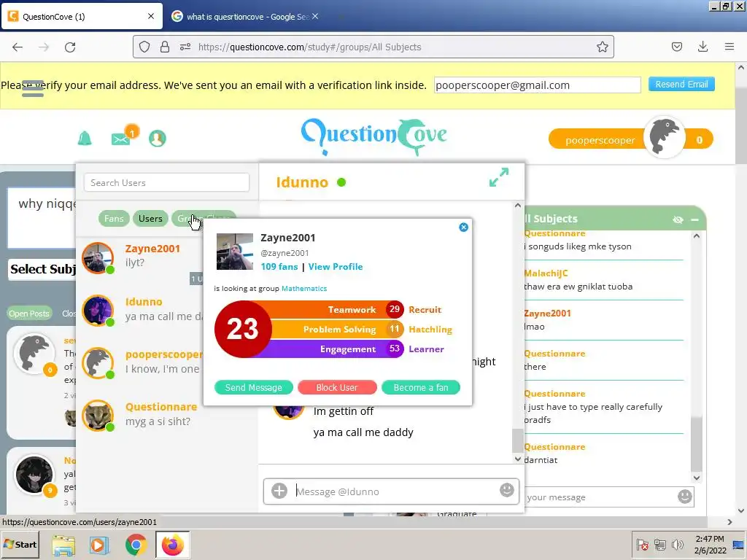
Task: Click the Become a fan button
Action: point(421,388)
